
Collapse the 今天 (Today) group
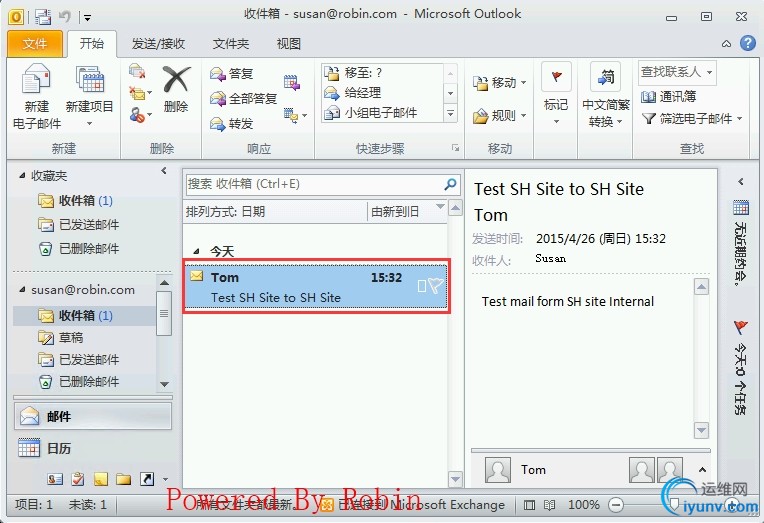196,252
